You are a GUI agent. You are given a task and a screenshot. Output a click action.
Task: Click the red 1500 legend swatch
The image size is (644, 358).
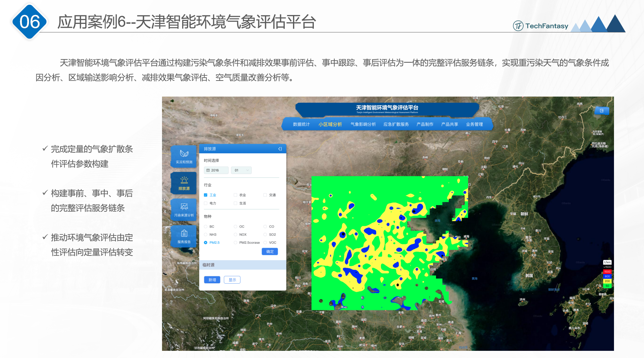[607, 272]
